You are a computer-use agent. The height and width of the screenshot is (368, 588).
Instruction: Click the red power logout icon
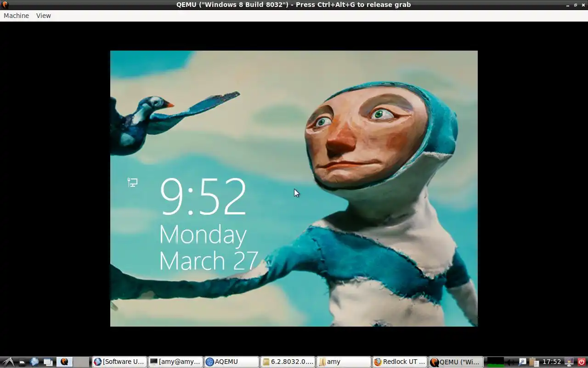tap(582, 362)
